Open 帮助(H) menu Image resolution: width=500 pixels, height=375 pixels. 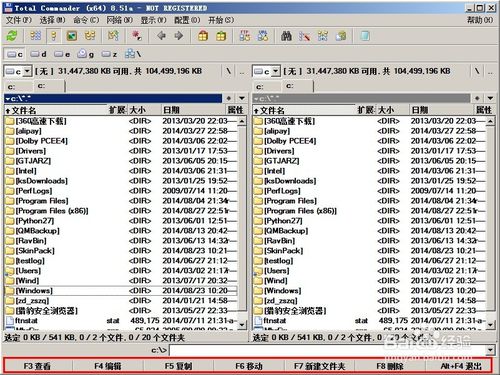[x=480, y=20]
